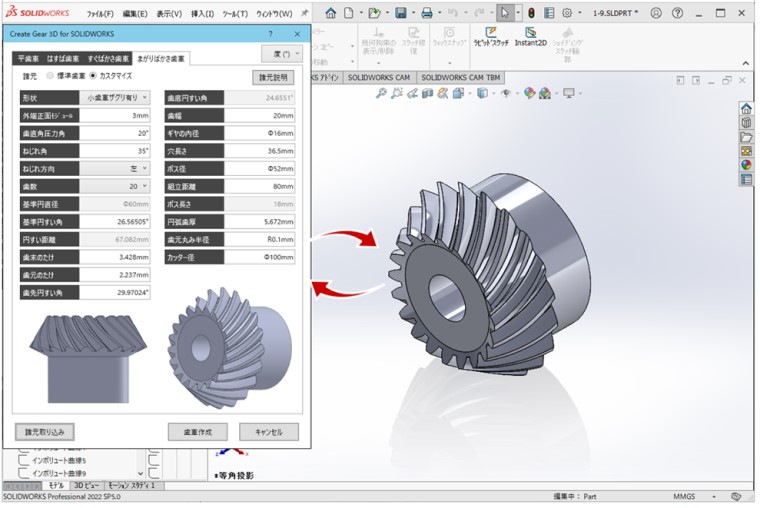This screenshot has height=508, width=760.
Task: Click the 諸元取り込み button
Action: 45,432
